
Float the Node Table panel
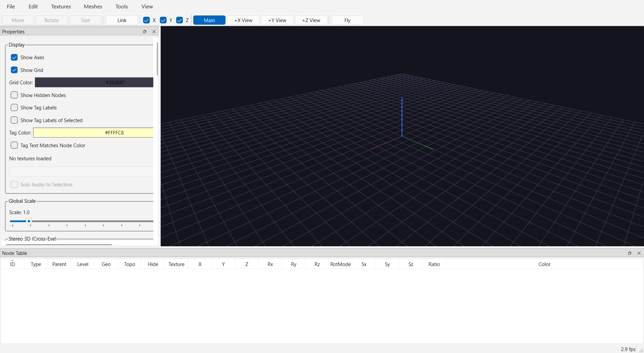pyautogui.click(x=630, y=253)
